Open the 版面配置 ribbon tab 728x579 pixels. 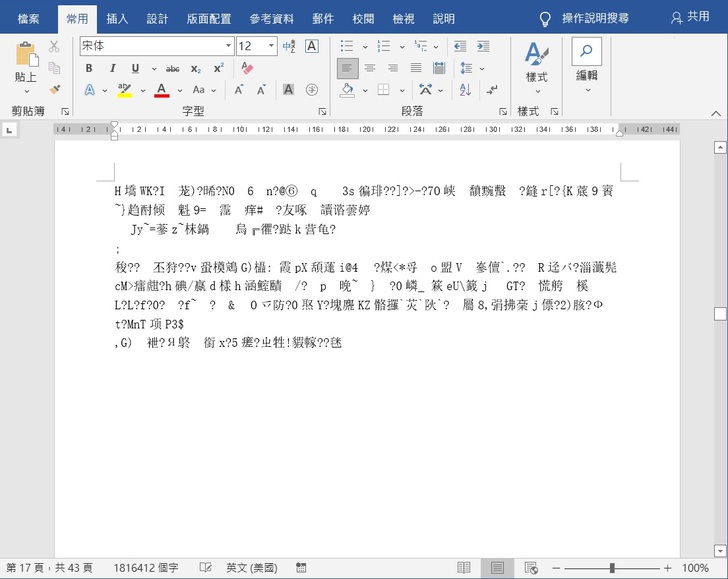pos(209,18)
